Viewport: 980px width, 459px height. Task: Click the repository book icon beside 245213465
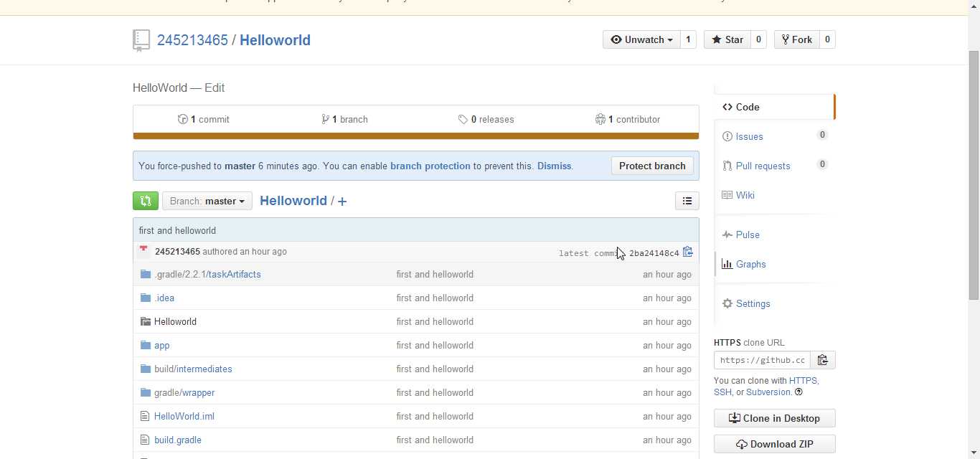coord(141,41)
